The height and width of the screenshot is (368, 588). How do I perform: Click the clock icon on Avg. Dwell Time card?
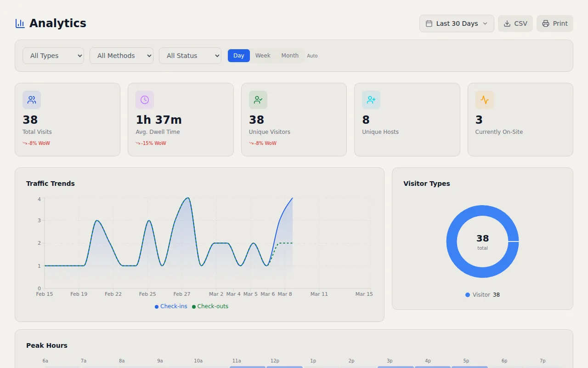(x=144, y=99)
